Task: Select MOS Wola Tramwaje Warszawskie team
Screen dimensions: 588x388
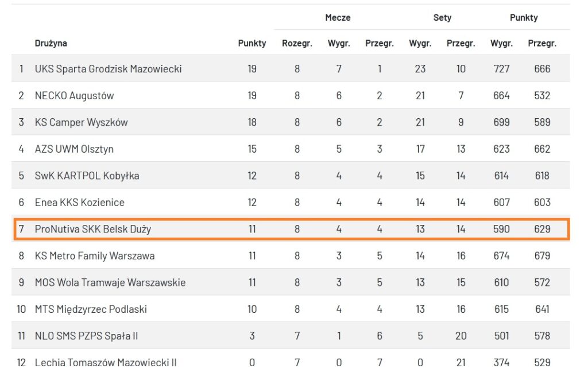Action: click(x=110, y=282)
